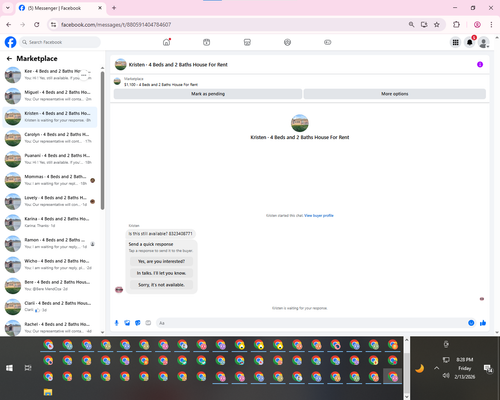
Task: Open View buyer profile link
Action: 319,215
